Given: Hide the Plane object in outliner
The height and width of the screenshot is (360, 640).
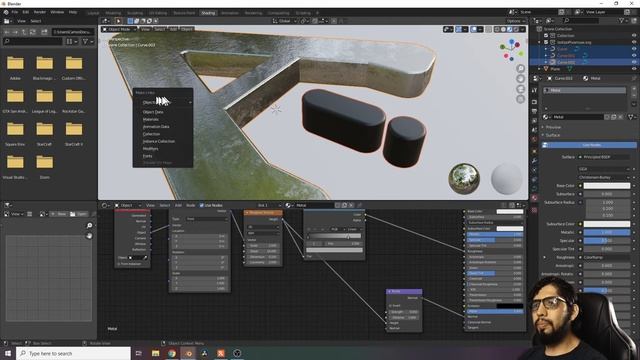Looking at the screenshot, I should click(x=634, y=69).
